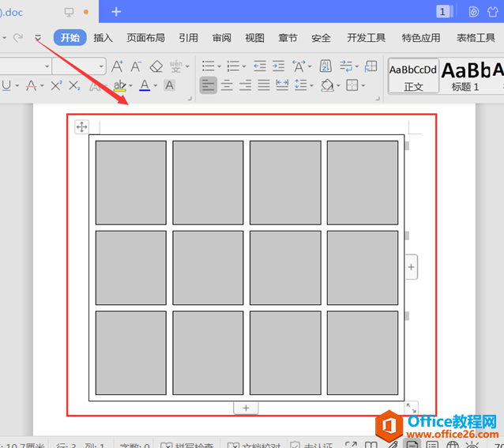
Task: Open the 插入 tab
Action: (103, 37)
